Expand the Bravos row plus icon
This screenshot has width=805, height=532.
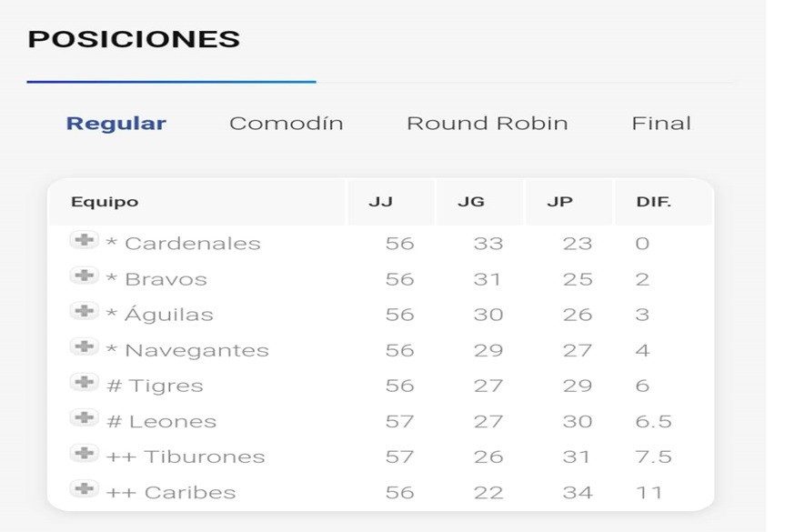click(84, 276)
